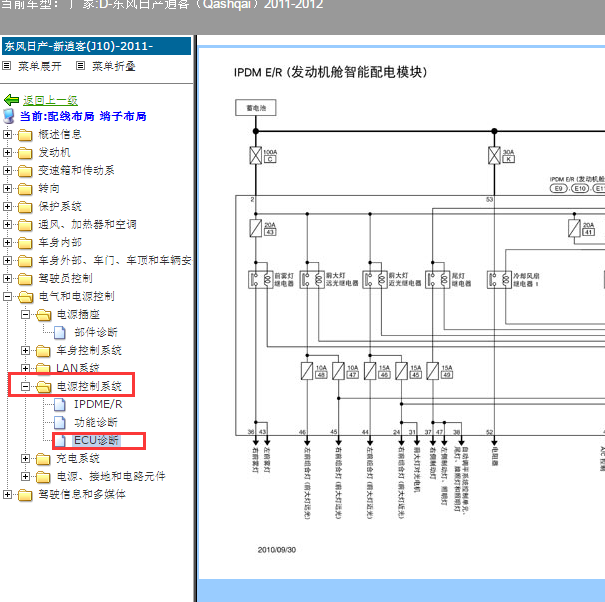
Task: Click the 车身内部 folder icon
Action: click(x=25, y=243)
